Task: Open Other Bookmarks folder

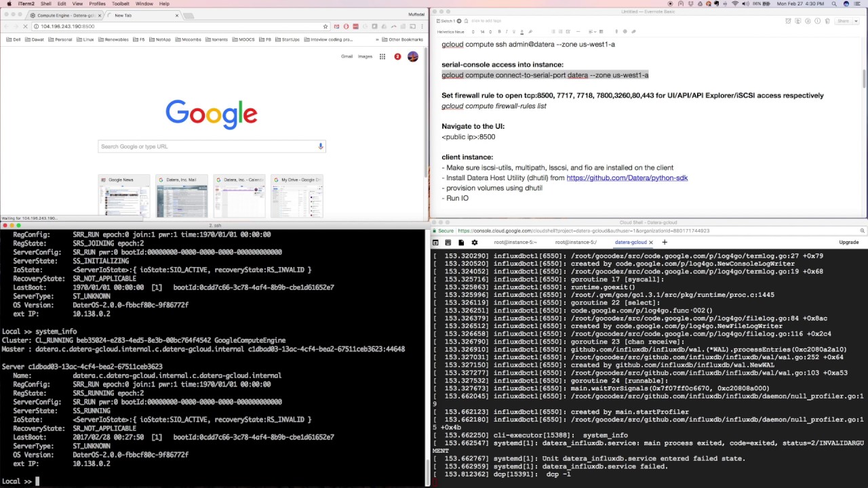Action: [403, 39]
